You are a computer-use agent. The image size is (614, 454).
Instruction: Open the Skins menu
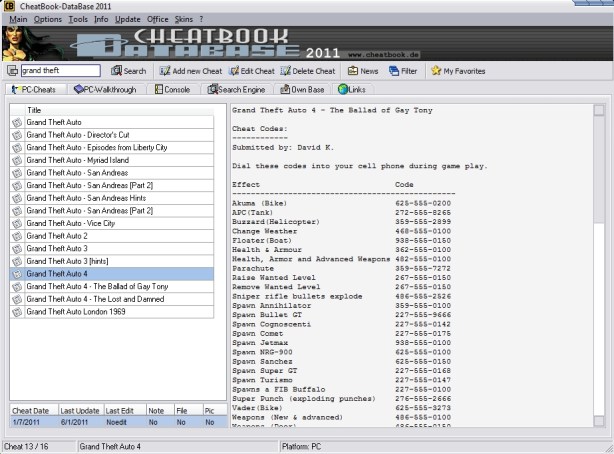click(184, 19)
